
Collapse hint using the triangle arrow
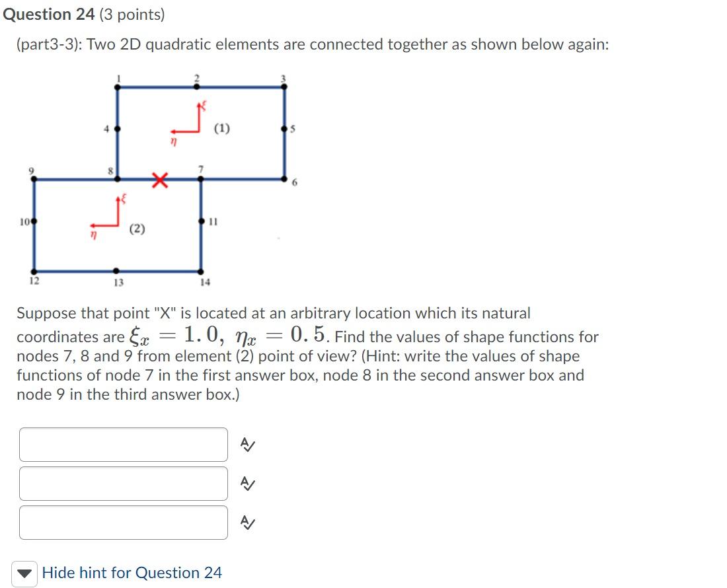click(24, 573)
